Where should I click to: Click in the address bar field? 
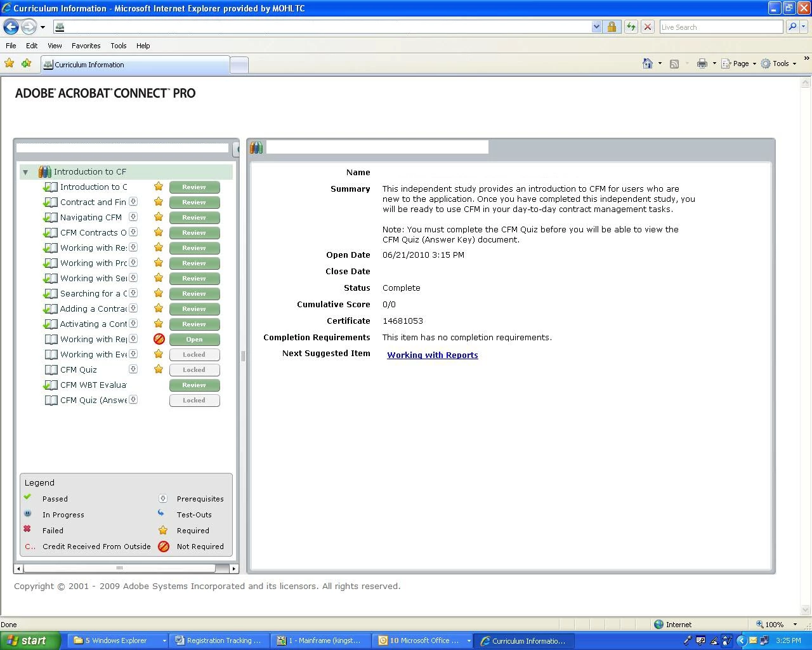click(322, 27)
